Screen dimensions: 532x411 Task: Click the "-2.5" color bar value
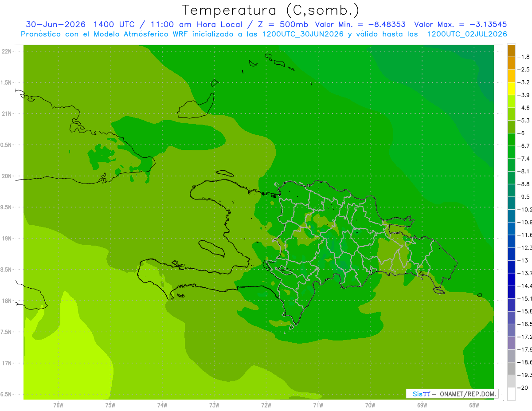(524, 70)
